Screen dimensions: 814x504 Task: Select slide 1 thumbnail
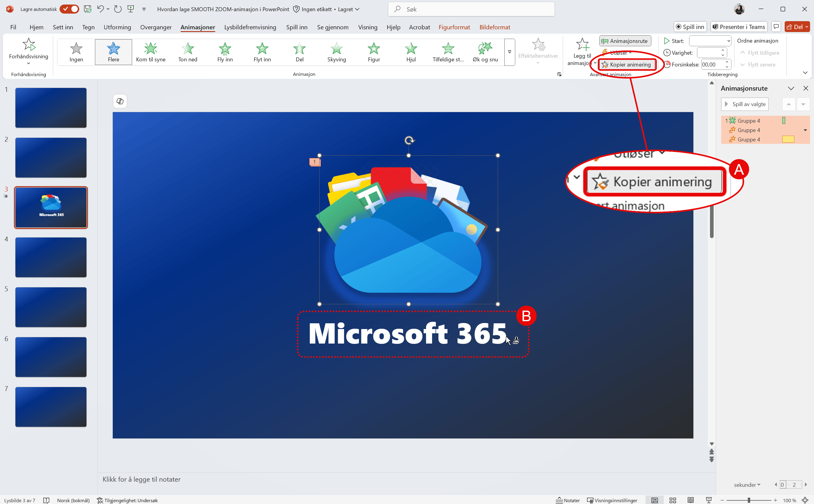coord(51,108)
